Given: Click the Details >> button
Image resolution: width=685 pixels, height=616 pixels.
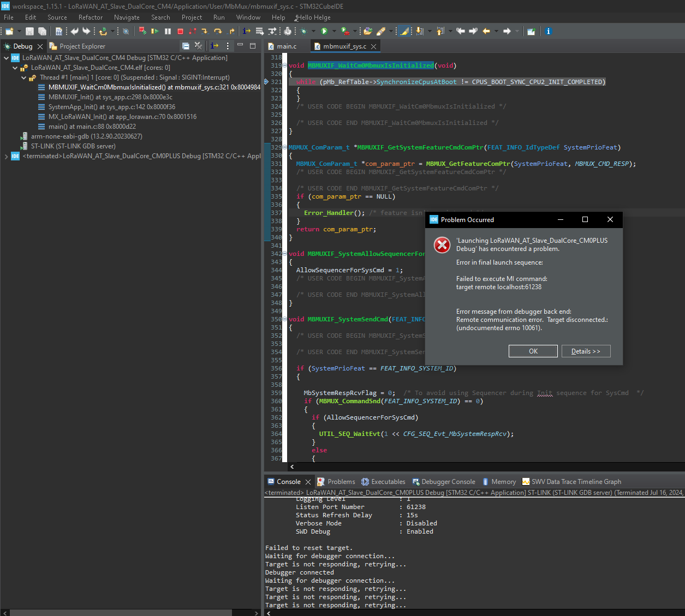Looking at the screenshot, I should click(586, 351).
